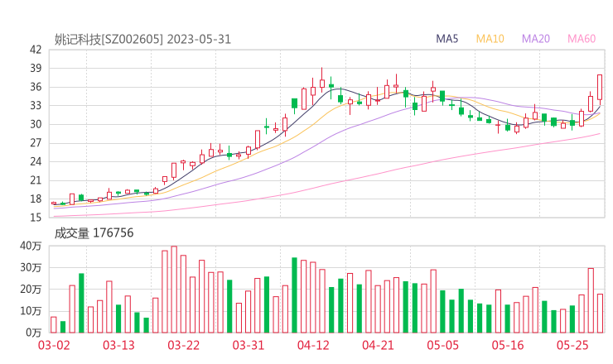
Task: Click the tallest green volume bar near 35万
Action: point(294,295)
